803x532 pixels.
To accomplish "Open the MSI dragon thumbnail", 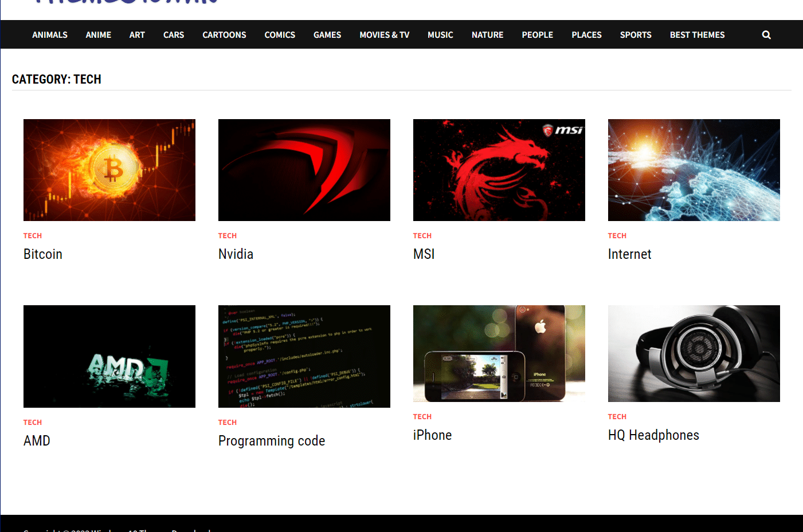I will coord(499,170).
